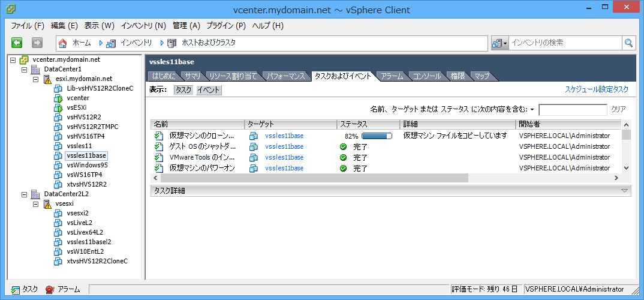The height and width of the screenshot is (300, 644).
Task: Click the green back navigation arrow
Action: (16, 43)
